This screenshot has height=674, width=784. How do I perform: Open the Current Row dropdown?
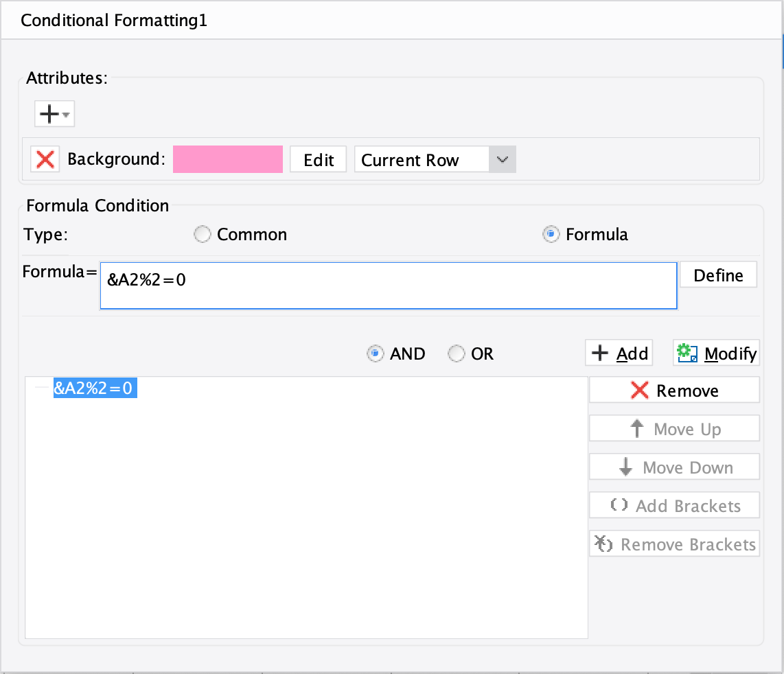[503, 159]
